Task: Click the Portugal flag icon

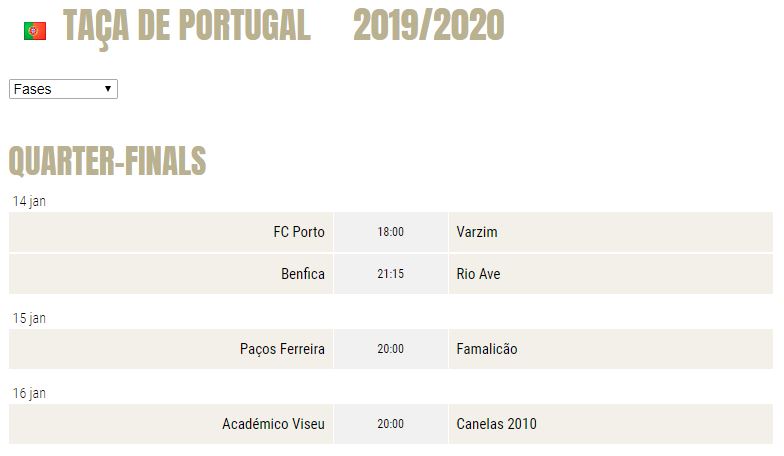Action: coord(35,31)
